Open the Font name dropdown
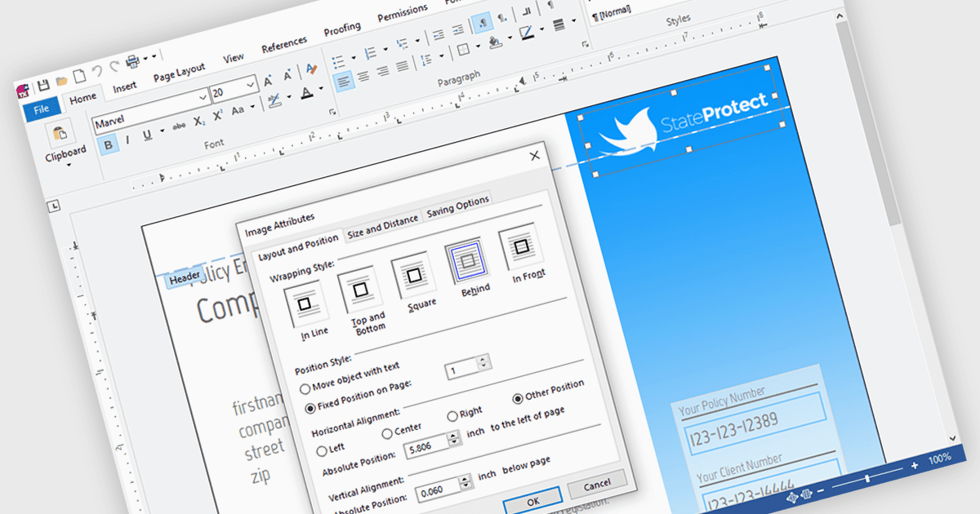The height and width of the screenshot is (514, 980). click(x=203, y=98)
